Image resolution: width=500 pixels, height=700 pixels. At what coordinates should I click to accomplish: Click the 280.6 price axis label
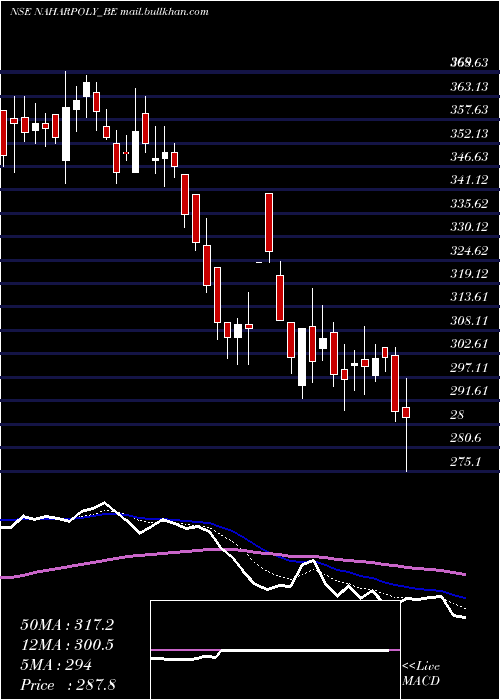pyautogui.click(x=466, y=438)
